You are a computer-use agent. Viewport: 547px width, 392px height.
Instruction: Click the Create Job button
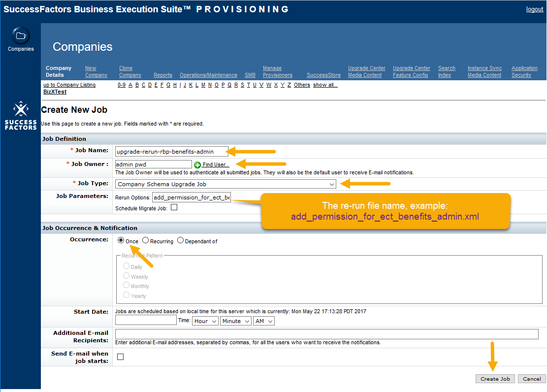(x=495, y=379)
